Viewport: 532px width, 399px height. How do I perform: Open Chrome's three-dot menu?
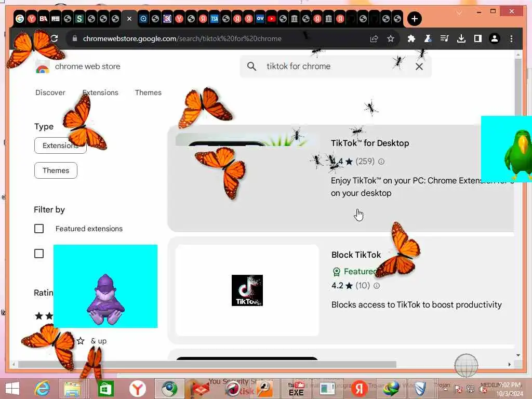(x=511, y=38)
